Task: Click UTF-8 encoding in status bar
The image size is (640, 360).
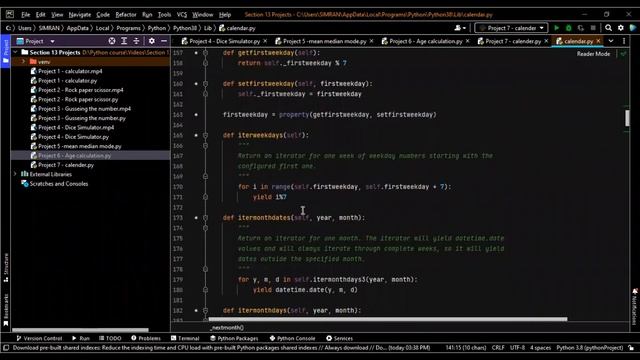Action: point(517,348)
